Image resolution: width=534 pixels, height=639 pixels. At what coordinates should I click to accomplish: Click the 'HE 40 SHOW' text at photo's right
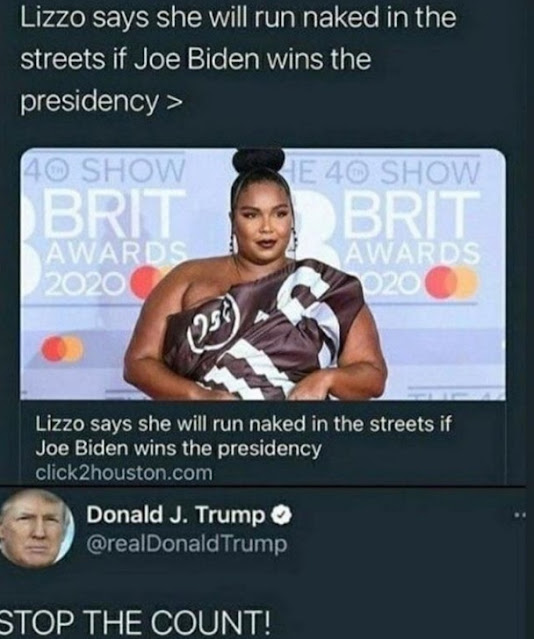(382, 172)
